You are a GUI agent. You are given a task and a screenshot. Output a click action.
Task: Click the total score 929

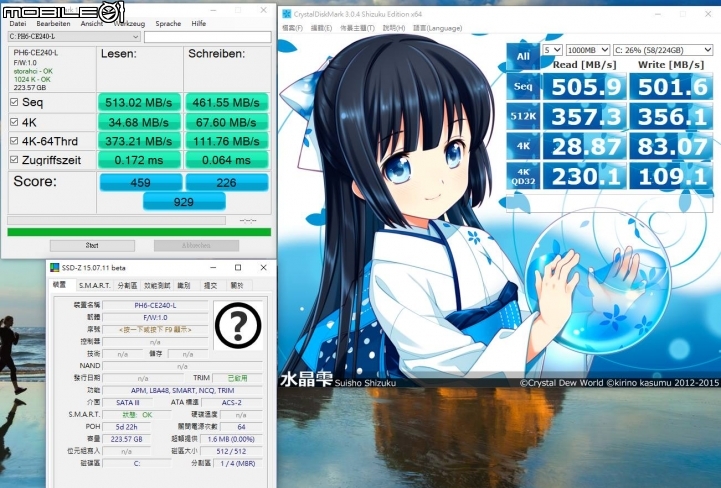click(x=184, y=201)
